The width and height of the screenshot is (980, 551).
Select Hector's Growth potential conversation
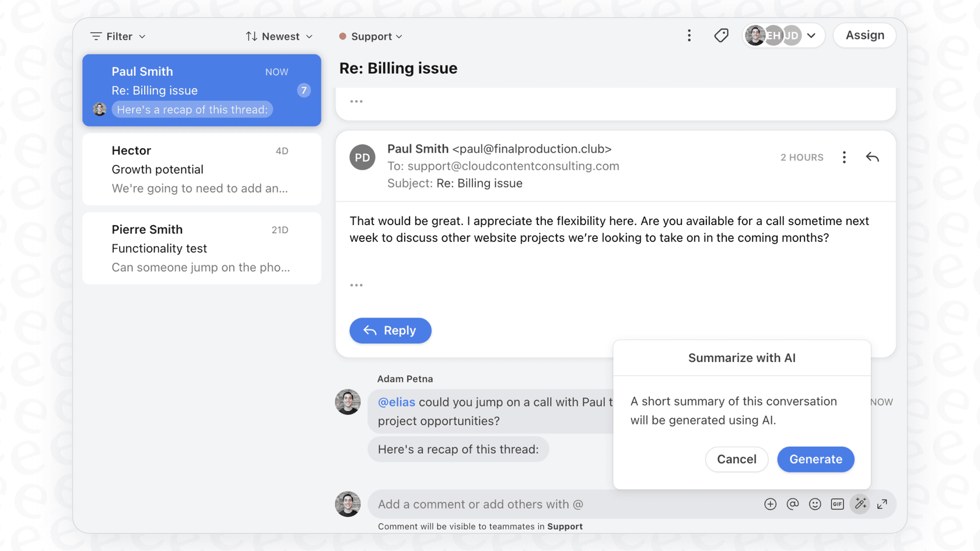click(201, 169)
